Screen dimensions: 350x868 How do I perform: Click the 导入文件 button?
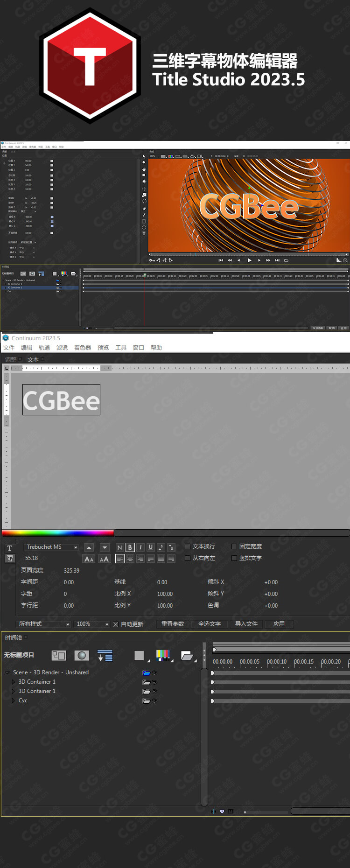click(x=246, y=624)
